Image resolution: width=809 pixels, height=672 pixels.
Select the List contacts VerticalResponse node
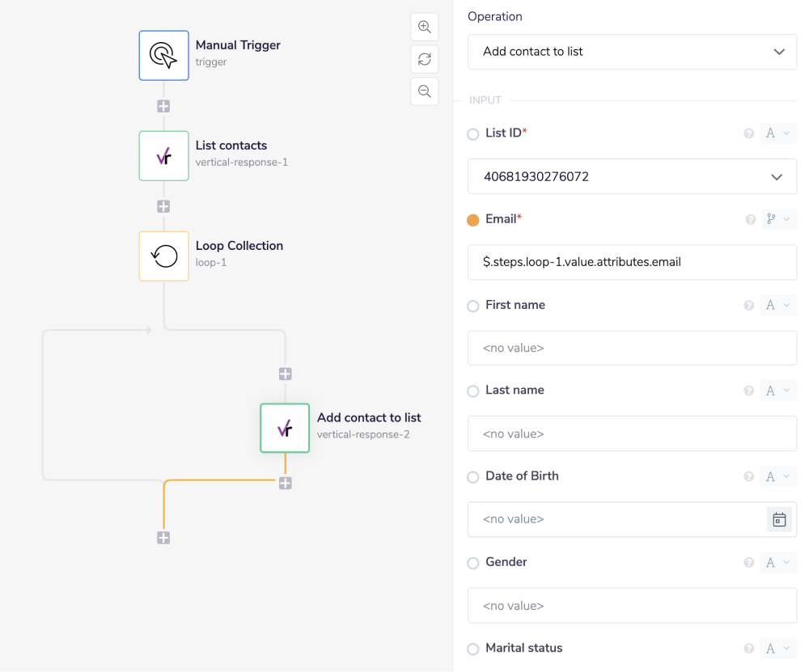163,156
